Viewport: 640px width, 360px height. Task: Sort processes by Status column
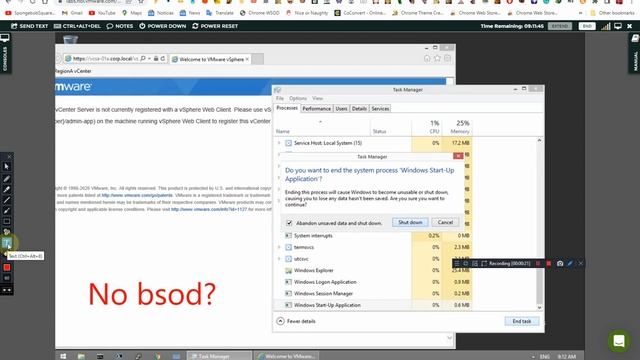tap(391, 127)
